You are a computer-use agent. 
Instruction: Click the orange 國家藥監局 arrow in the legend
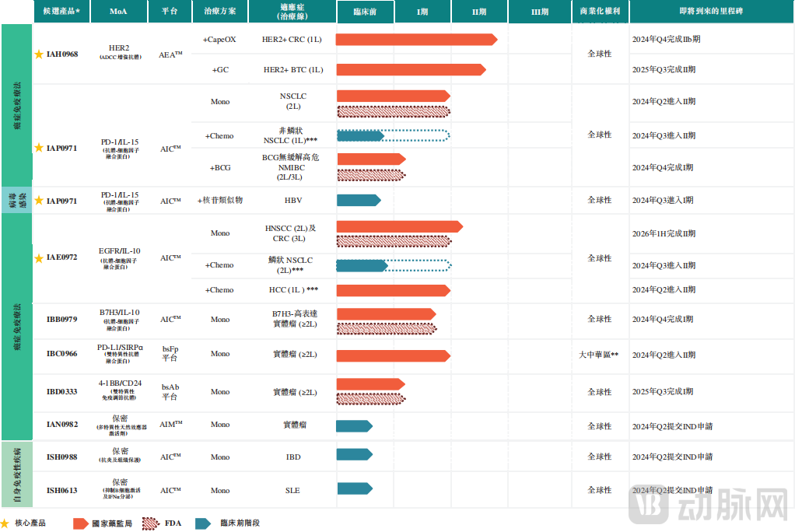[80, 523]
